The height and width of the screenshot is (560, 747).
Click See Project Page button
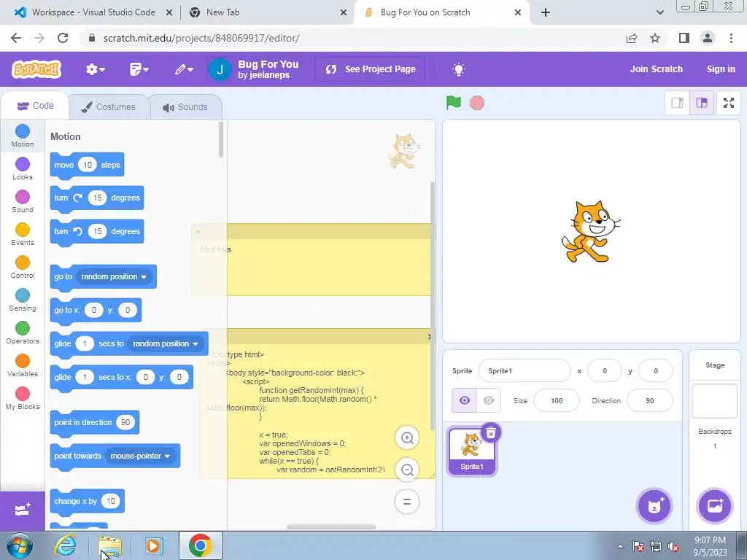(370, 69)
